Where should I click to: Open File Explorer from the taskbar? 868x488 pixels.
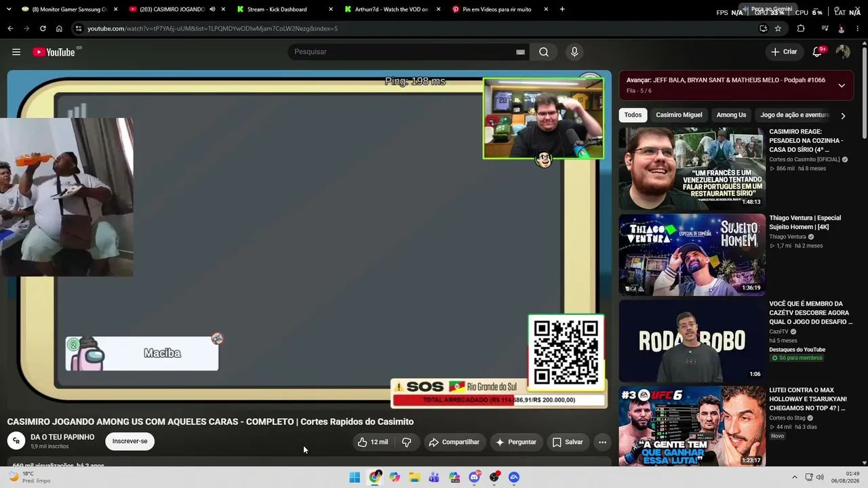click(x=414, y=477)
